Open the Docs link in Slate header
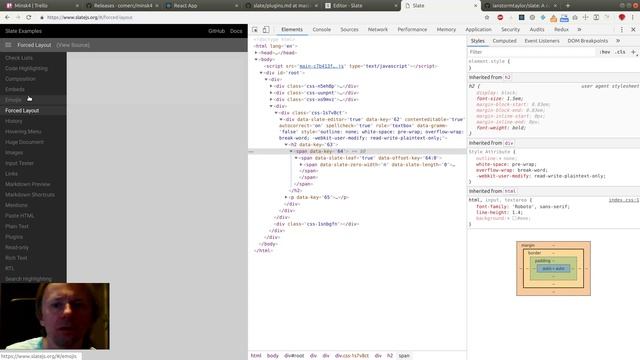The image size is (640, 360). pos(236,31)
